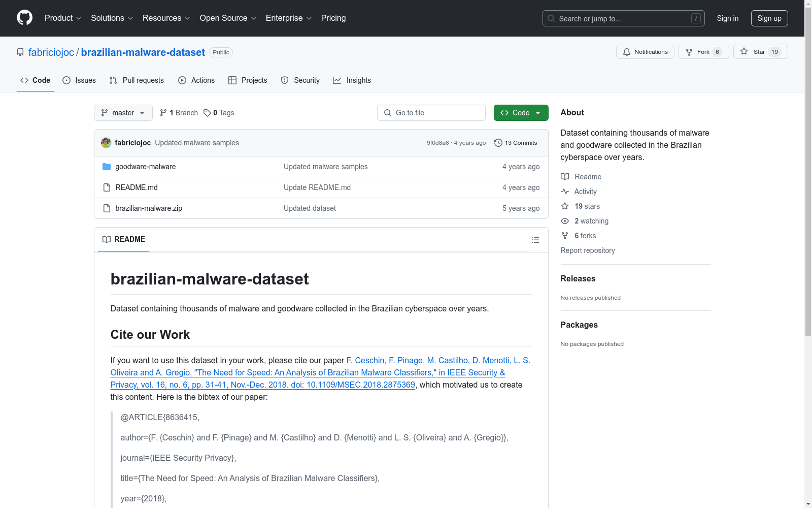This screenshot has width=812, height=508.
Task: Open the cited IEEE paper link
Action: click(320, 373)
